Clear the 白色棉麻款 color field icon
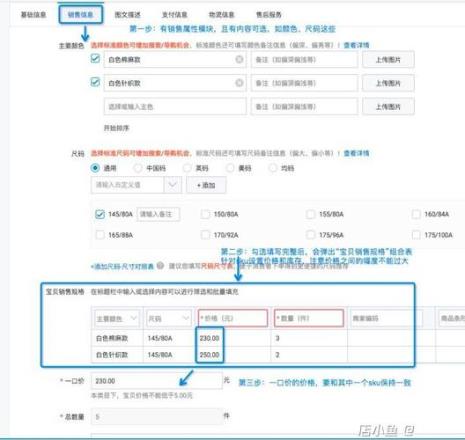Image resolution: width=465 pixels, height=440 pixels. [x=239, y=59]
